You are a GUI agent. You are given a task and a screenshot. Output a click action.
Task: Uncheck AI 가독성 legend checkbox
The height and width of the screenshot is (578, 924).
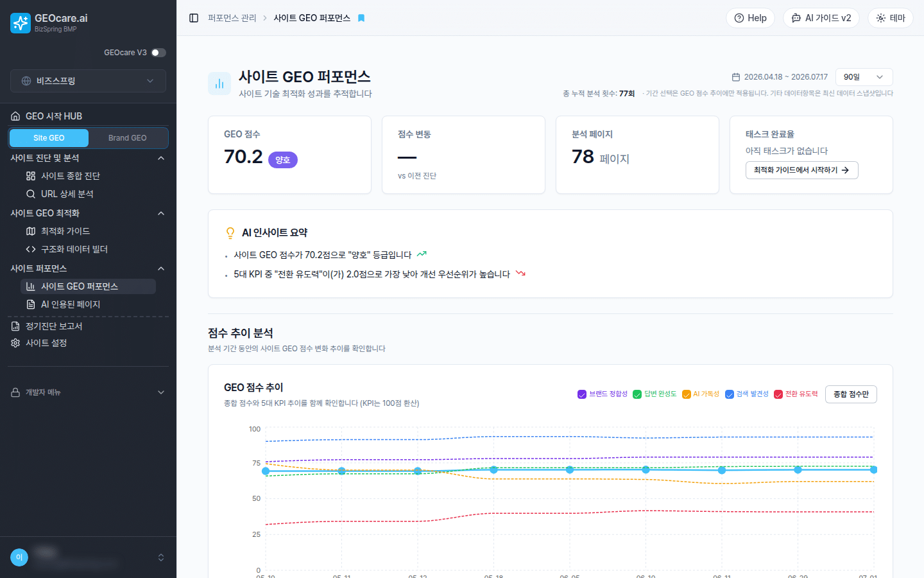(x=687, y=394)
